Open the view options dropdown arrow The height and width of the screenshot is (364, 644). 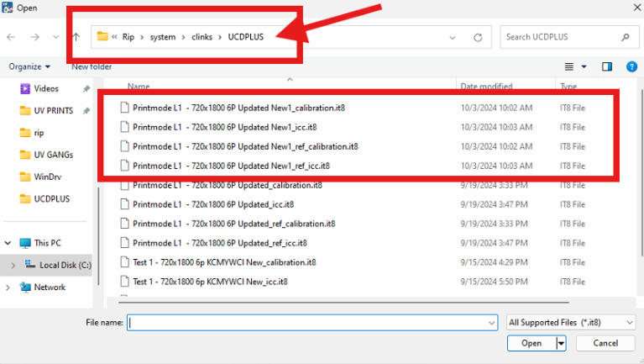(584, 66)
